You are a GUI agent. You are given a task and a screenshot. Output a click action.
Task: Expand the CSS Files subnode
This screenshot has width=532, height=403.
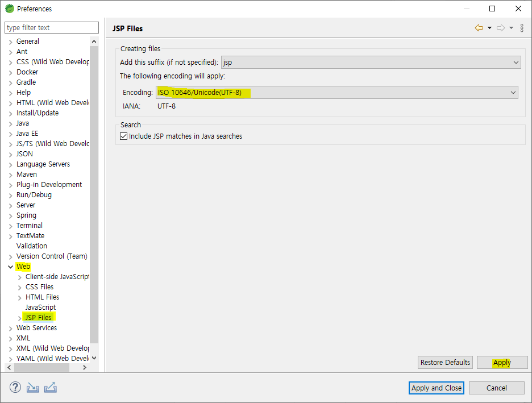point(20,287)
